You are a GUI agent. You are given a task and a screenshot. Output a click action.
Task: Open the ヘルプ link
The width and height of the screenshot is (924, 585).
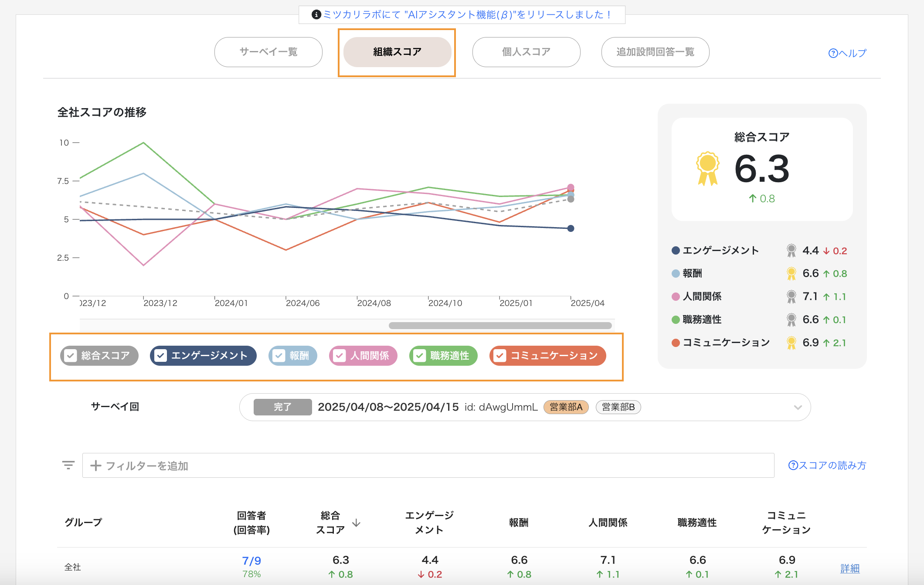click(847, 53)
